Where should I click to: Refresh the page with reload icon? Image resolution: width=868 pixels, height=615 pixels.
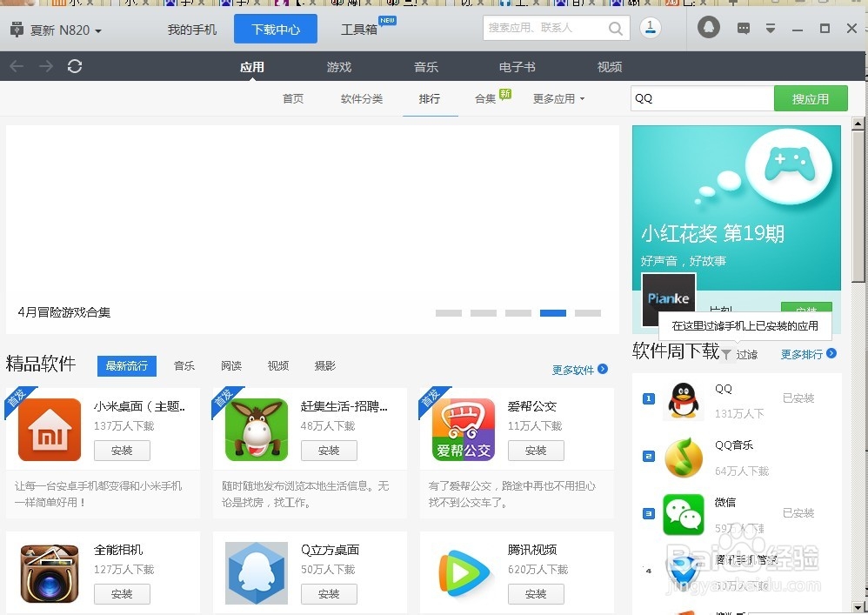[x=75, y=66]
